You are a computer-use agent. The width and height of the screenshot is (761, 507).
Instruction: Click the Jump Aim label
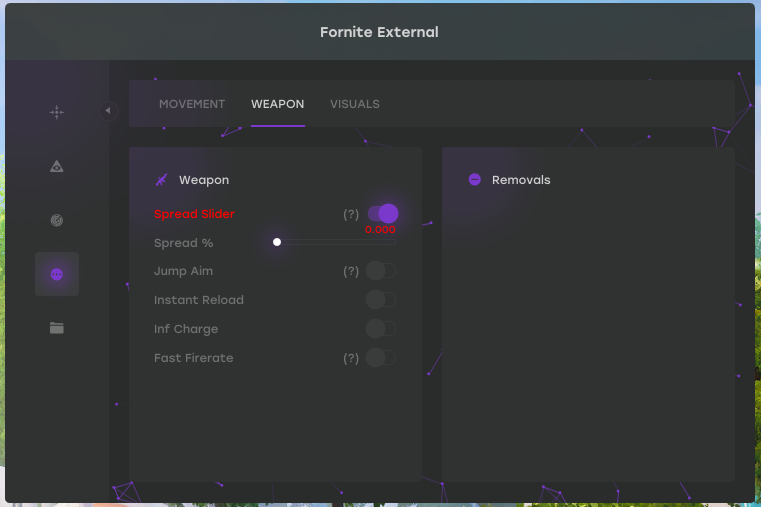(x=183, y=271)
